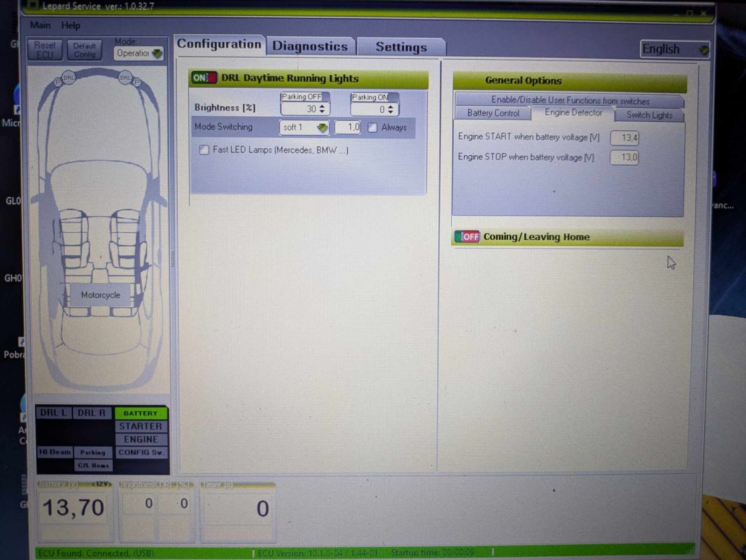
Task: Click the Parking status indicator
Action: click(93, 452)
